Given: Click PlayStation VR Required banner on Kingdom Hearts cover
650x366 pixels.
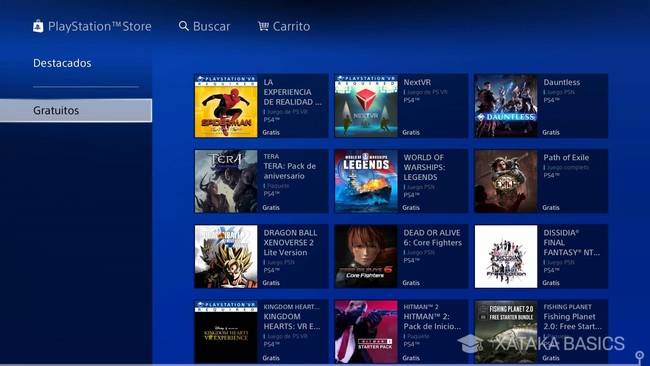Looking at the screenshot, I should tap(226, 306).
